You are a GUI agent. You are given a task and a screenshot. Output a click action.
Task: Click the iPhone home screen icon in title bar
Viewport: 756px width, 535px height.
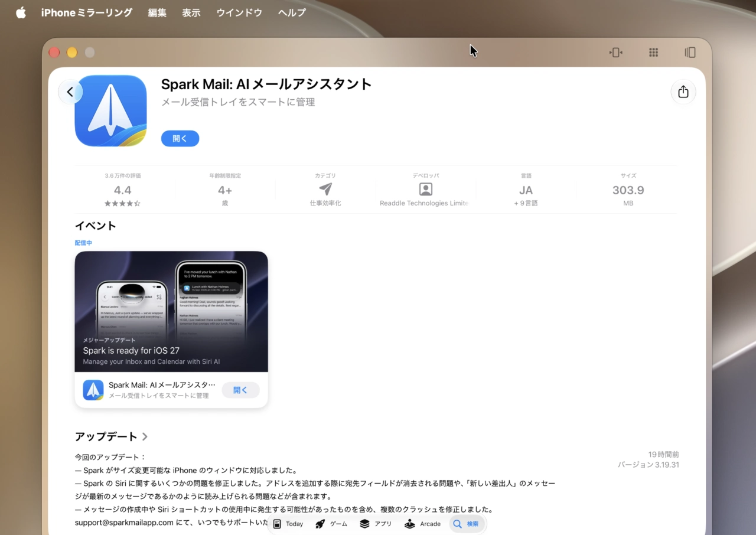616,53
